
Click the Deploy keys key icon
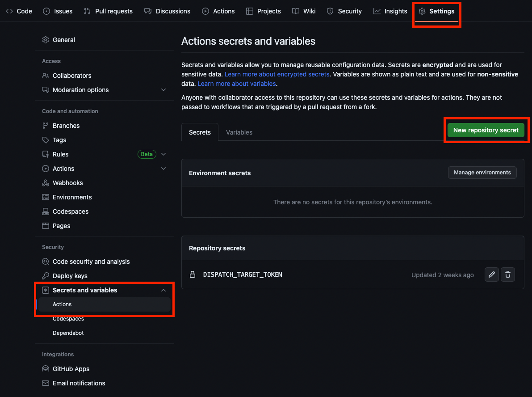pos(46,276)
